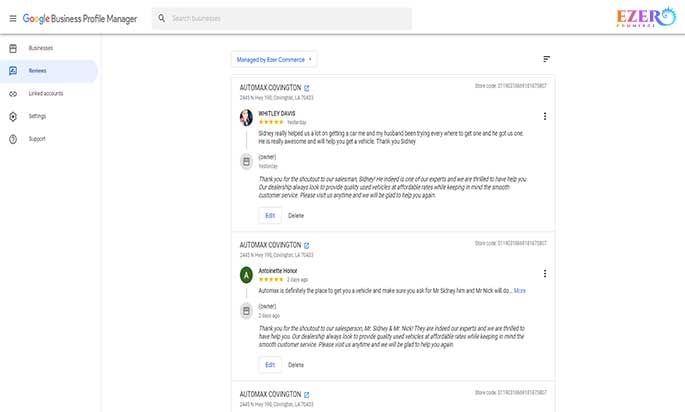Delete the reply to Antoinette Honor
The height and width of the screenshot is (412, 685).
pyautogui.click(x=296, y=365)
